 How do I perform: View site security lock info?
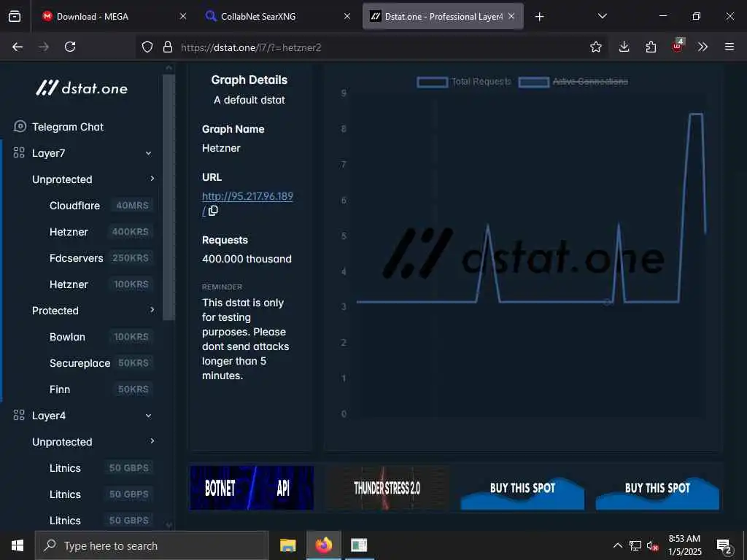(x=168, y=47)
